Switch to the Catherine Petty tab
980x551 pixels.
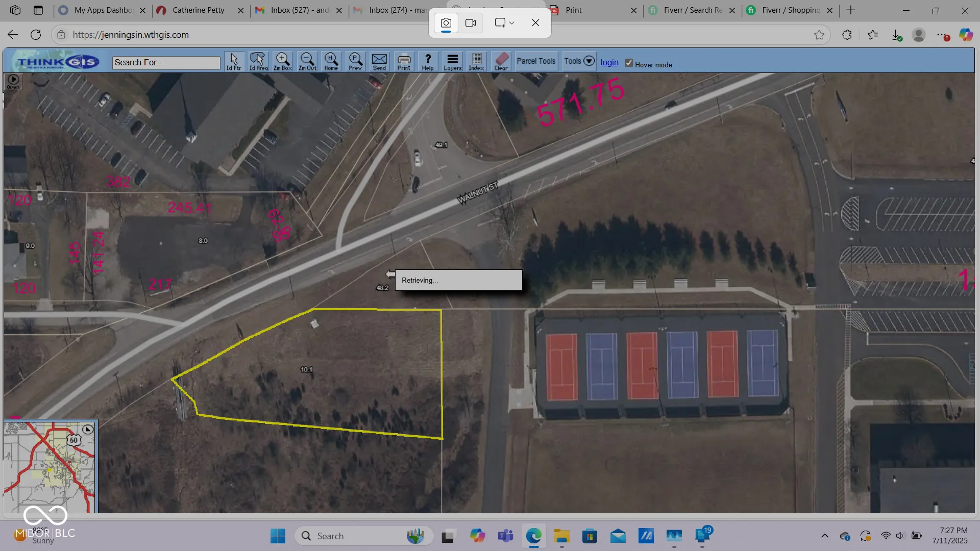click(199, 10)
